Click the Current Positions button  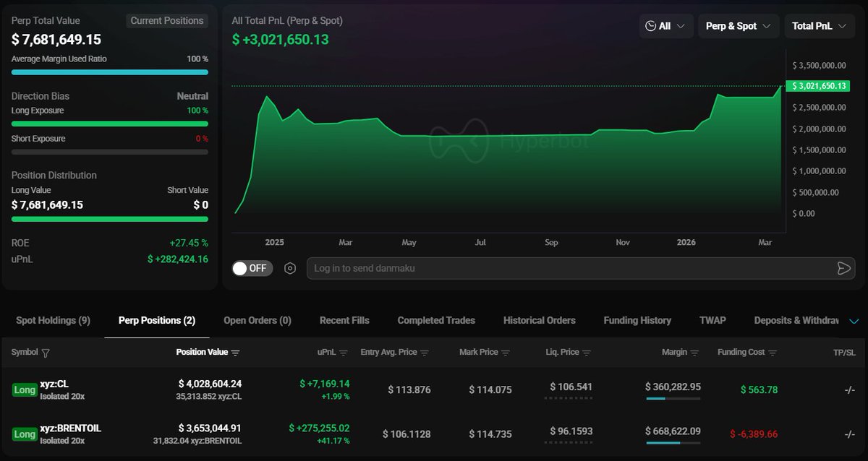coord(167,21)
